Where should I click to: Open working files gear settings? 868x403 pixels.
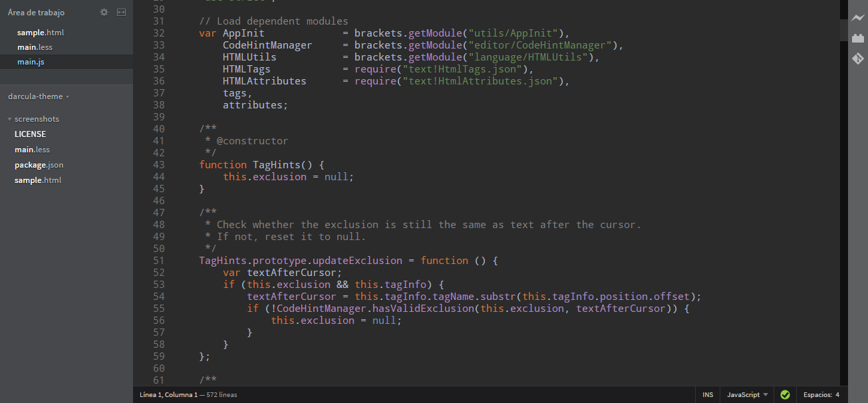coord(104,13)
